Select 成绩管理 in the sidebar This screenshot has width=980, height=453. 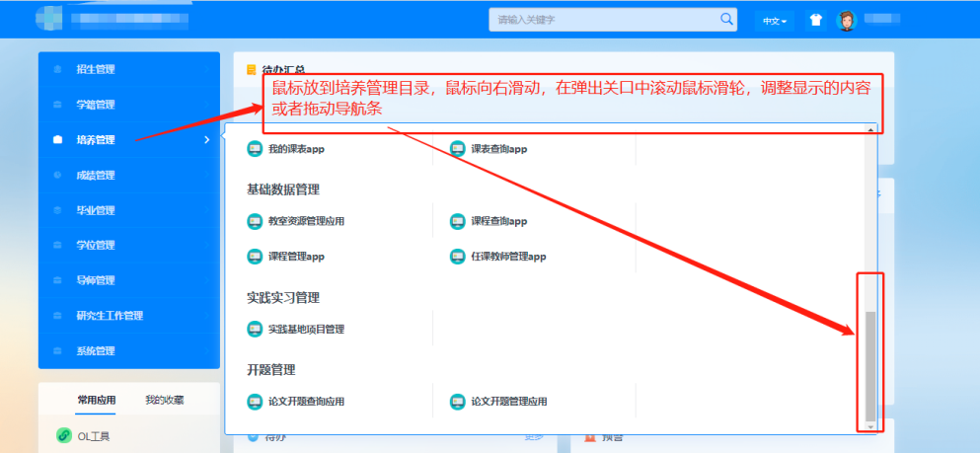96,175
